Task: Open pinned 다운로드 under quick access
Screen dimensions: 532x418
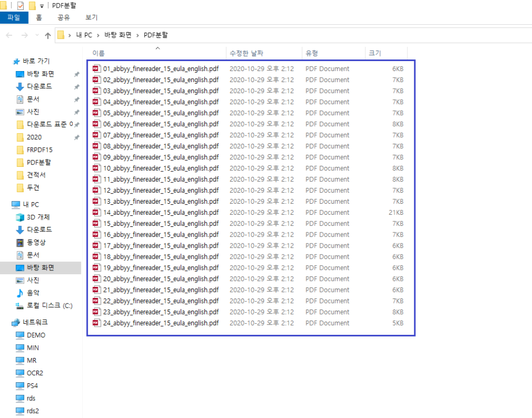Action: 39,86
